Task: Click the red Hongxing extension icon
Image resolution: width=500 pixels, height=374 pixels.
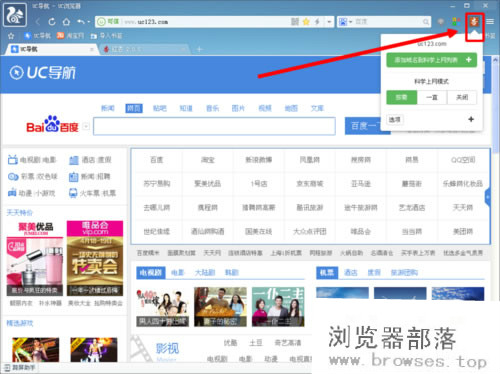Action: click(474, 22)
